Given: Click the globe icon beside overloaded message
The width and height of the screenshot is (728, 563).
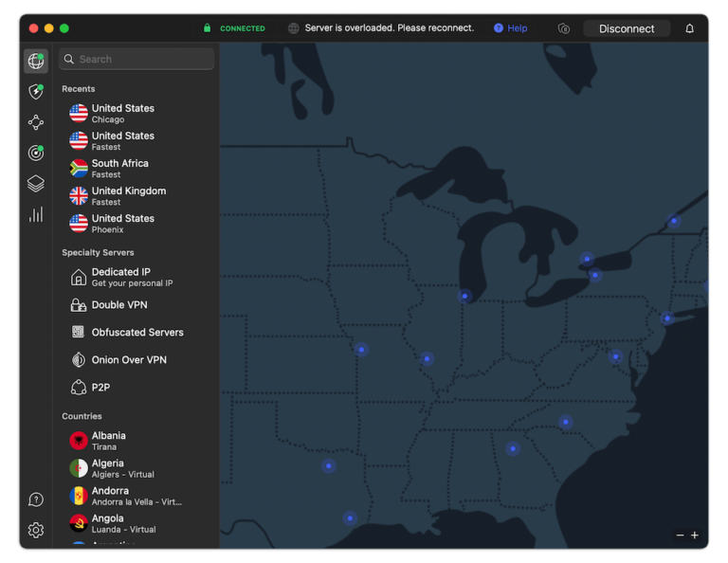Looking at the screenshot, I should pyautogui.click(x=294, y=28).
